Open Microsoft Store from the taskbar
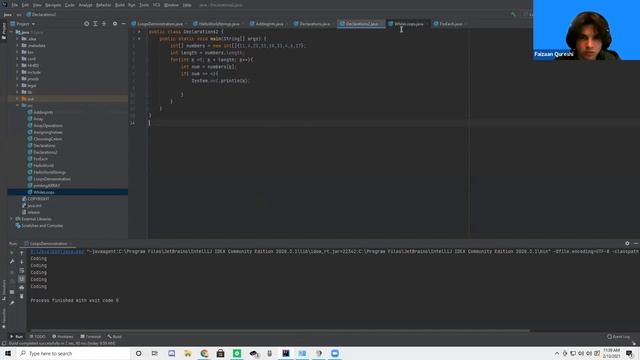Image resolution: width=640 pixels, height=360 pixels. tap(220, 353)
